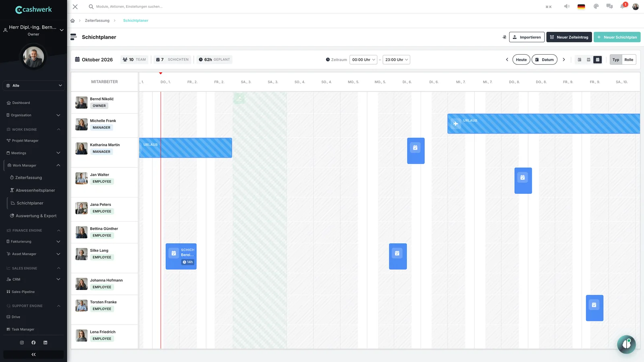Click the Neuer Schichtplan button

(x=617, y=37)
